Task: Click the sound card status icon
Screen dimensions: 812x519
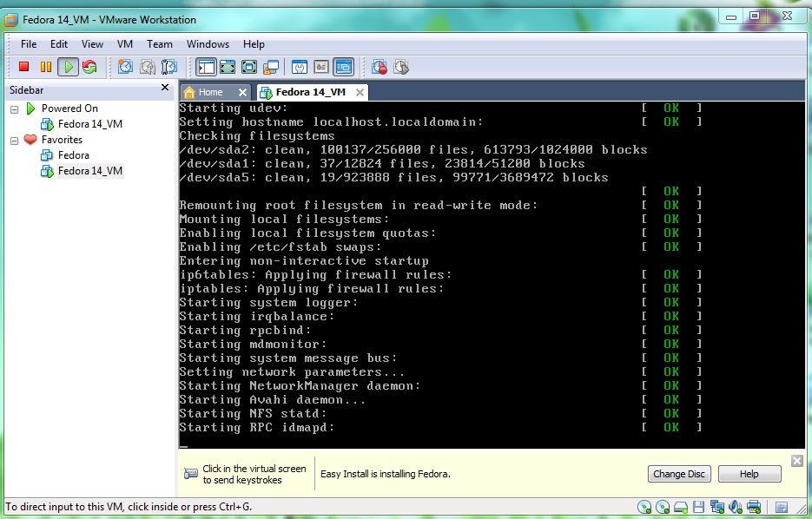Action: click(x=736, y=507)
